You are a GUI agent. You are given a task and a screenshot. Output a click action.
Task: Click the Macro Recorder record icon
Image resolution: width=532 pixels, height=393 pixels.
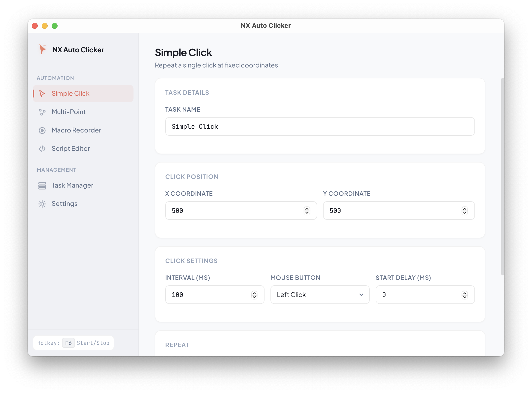click(42, 131)
